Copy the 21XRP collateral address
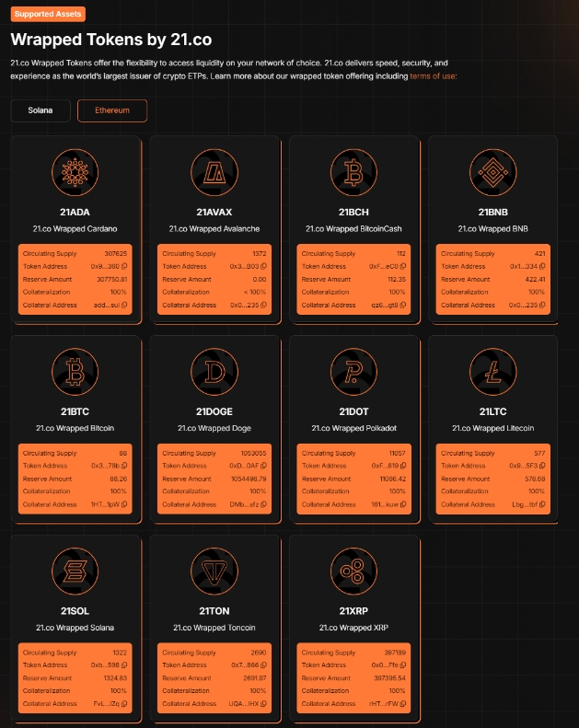 click(403, 704)
